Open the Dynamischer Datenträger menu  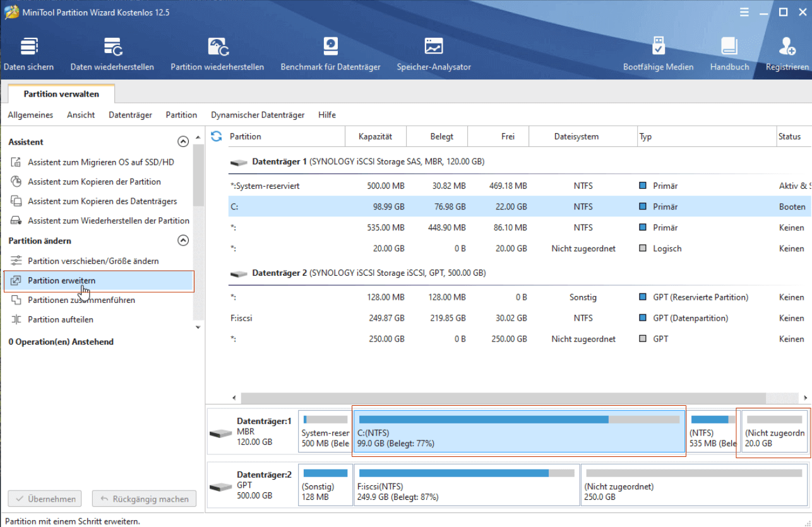tap(258, 115)
